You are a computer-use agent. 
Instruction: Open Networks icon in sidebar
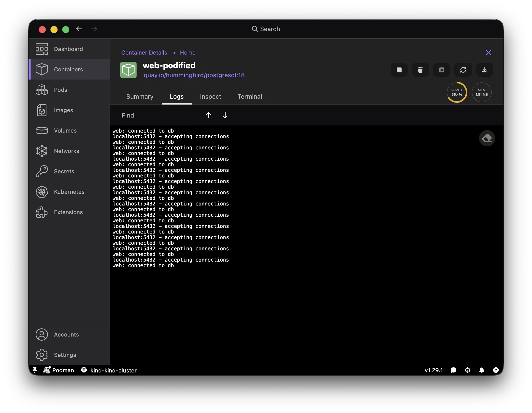pos(42,151)
